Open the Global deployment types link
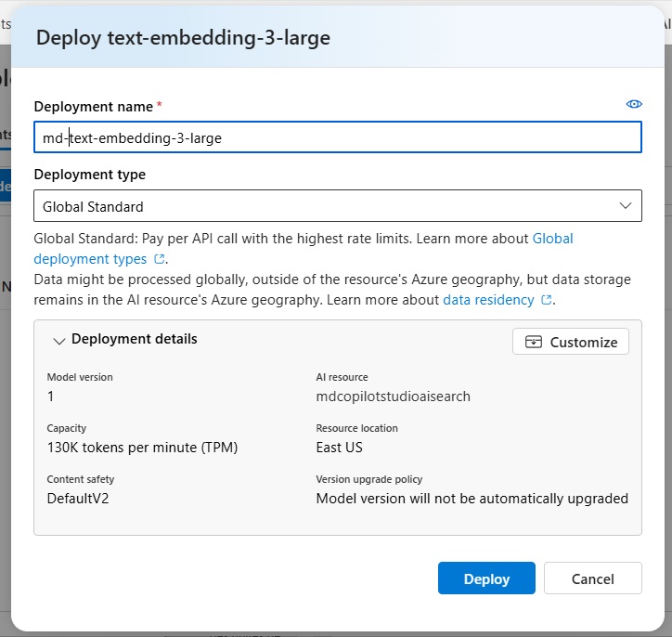The image size is (672, 637). (304, 249)
